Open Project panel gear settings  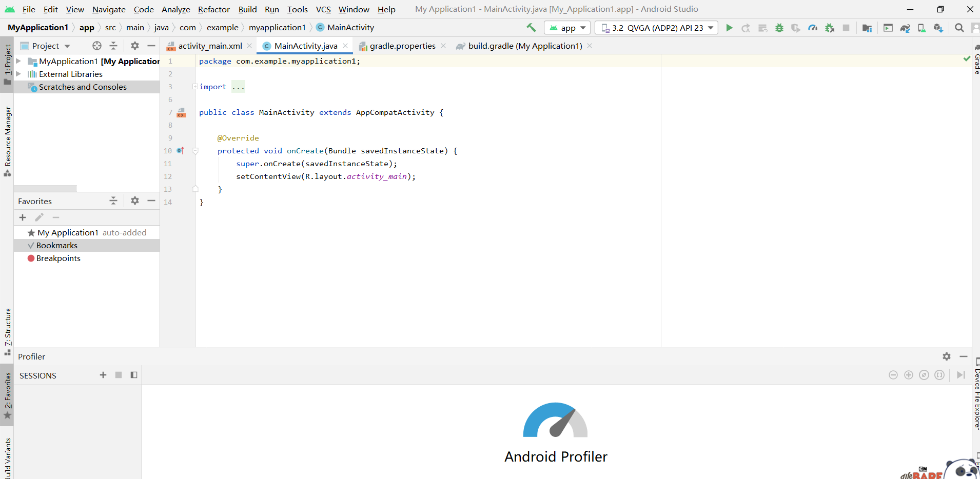(135, 46)
